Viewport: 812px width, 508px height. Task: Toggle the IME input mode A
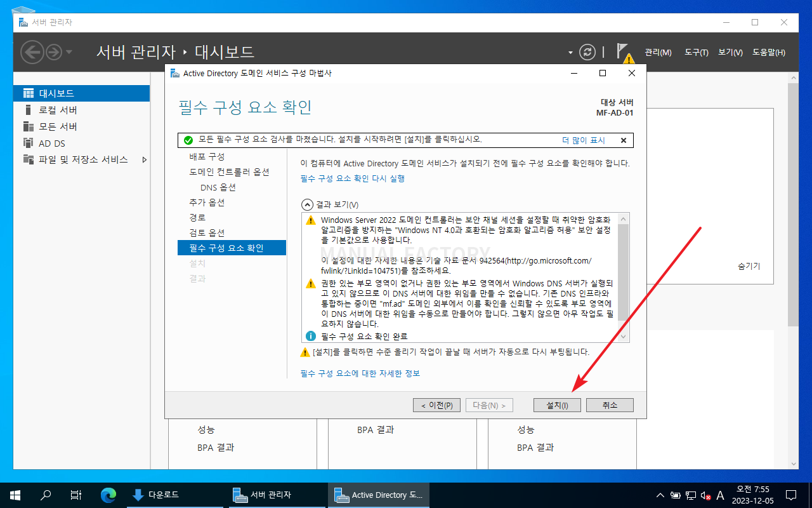720,495
